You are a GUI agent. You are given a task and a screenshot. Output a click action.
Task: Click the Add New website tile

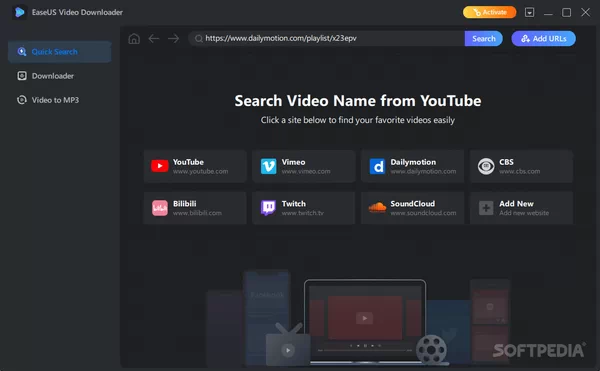click(521, 208)
